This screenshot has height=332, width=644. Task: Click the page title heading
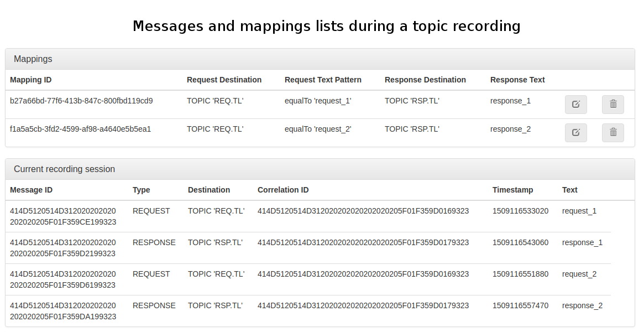tap(326, 26)
